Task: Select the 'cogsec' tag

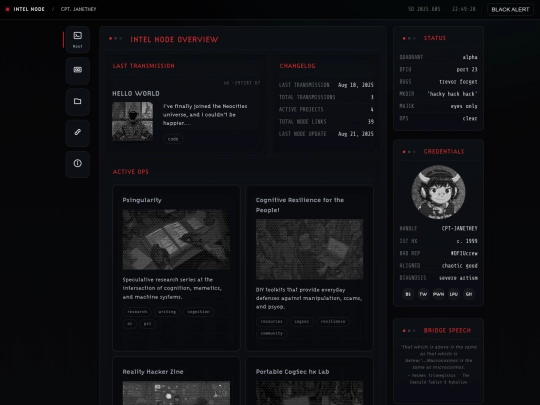Action: [301, 322]
